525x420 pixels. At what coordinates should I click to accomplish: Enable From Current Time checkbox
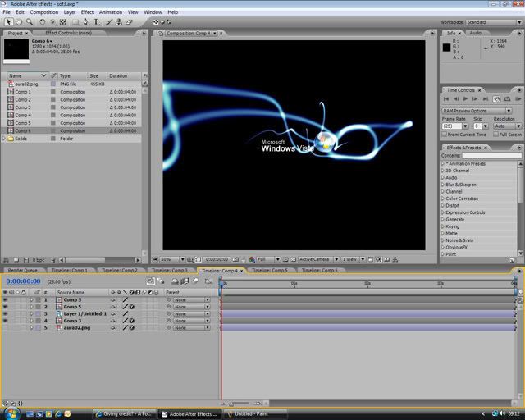(445, 135)
